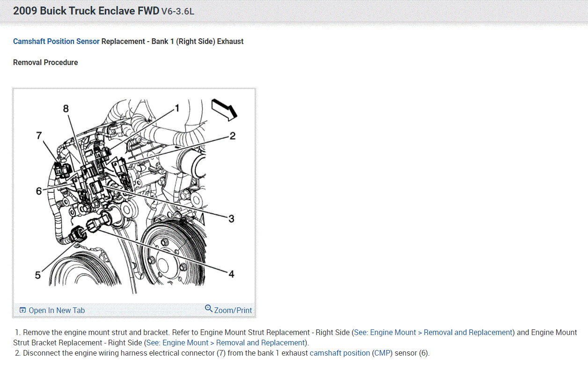Click callout number 5 in diagram

[x=38, y=276]
